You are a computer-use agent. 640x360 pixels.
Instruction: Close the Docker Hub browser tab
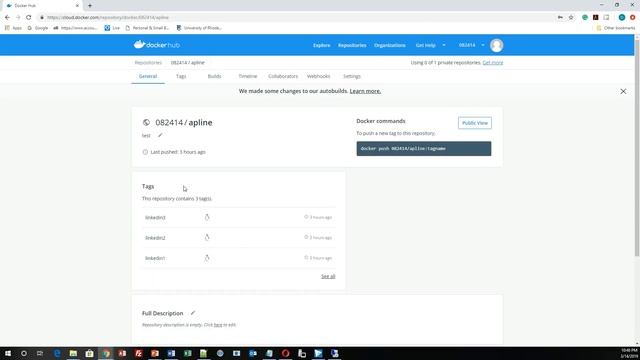(77, 6)
